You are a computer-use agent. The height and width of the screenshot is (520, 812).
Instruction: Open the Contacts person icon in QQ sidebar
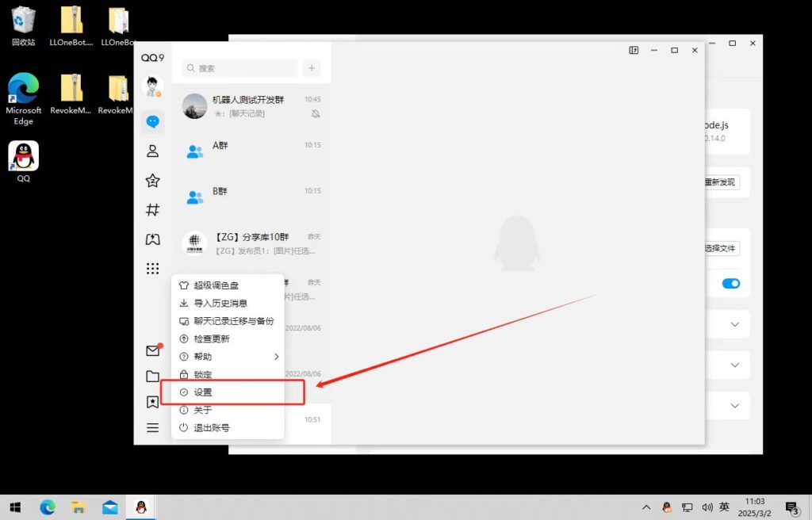pos(152,151)
